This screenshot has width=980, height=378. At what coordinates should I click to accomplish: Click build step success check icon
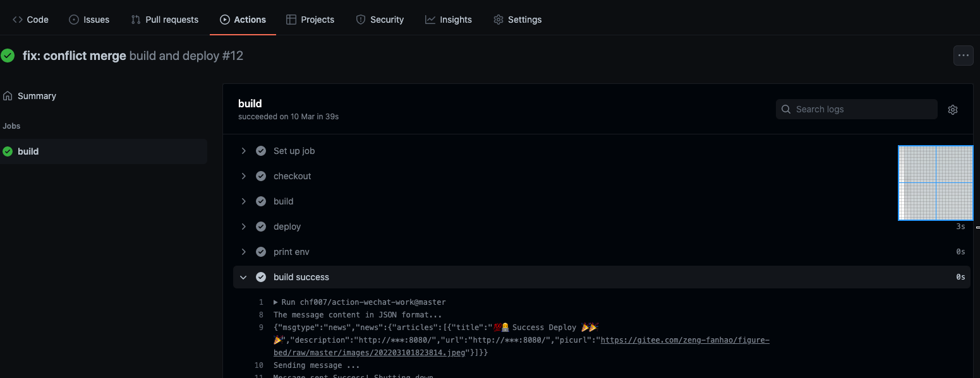click(261, 201)
